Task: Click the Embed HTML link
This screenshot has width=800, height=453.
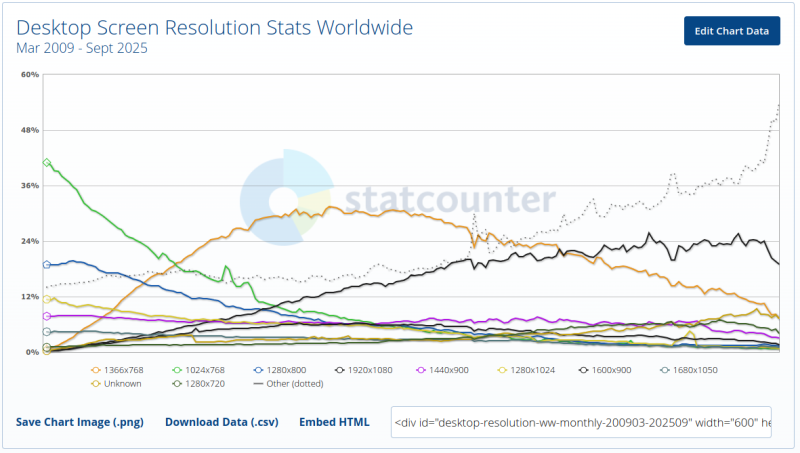Action: (x=334, y=422)
